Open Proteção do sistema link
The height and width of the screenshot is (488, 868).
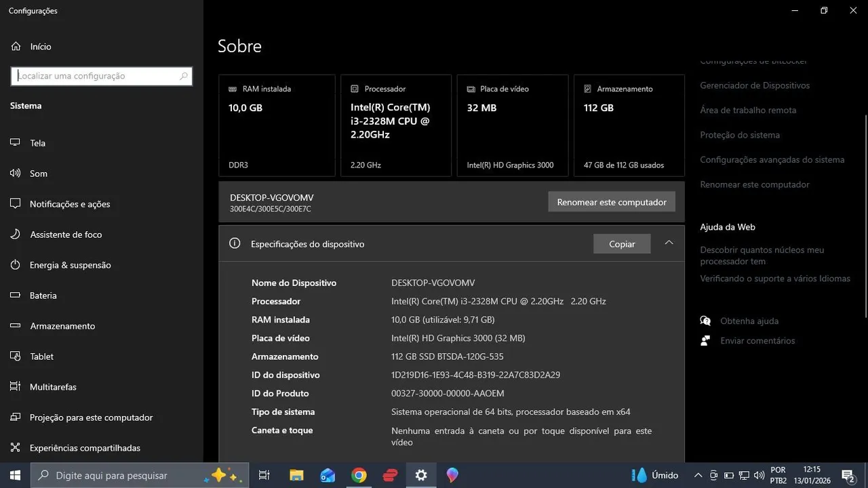pyautogui.click(x=740, y=135)
